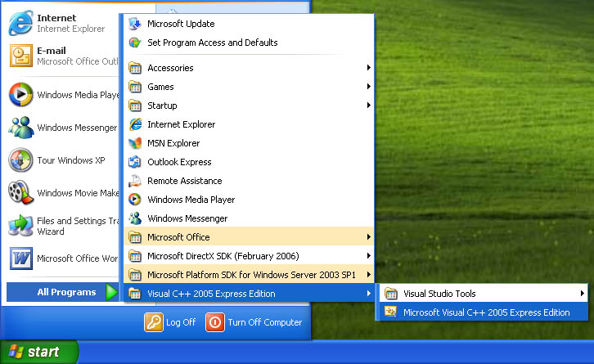Expand the Microsoft Office submenu arrow
This screenshot has height=364, width=594.
point(369,237)
